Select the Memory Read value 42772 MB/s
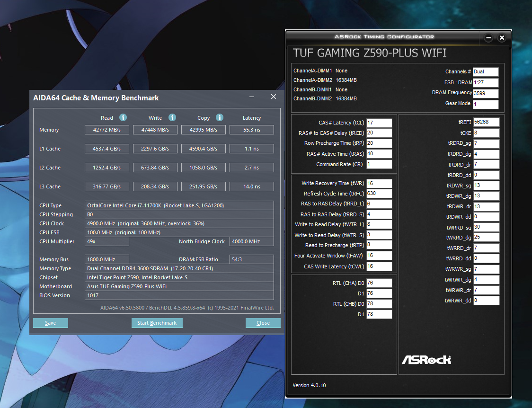Viewport: 532px width, 408px height. coord(107,130)
